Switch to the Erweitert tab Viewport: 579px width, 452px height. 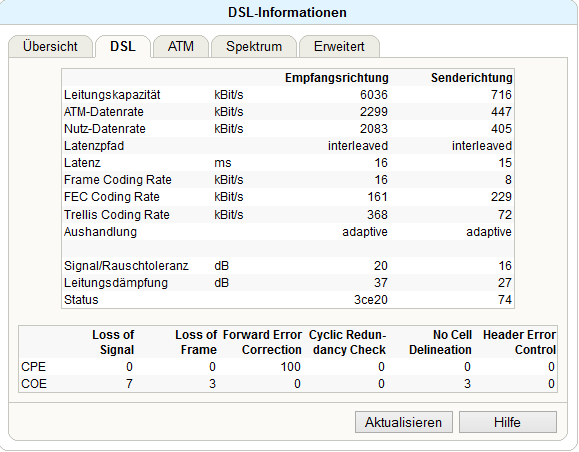click(339, 47)
